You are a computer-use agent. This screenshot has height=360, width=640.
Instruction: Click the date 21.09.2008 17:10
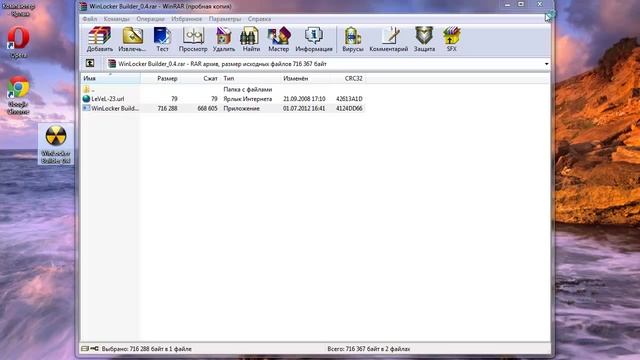(x=304, y=99)
